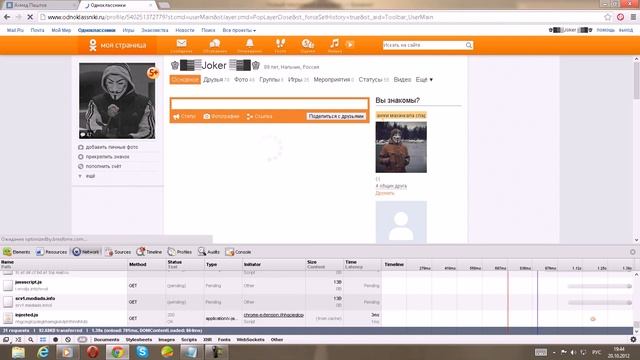Open the Audits DevTools panel
This screenshot has width=640, height=360.
[209, 252]
